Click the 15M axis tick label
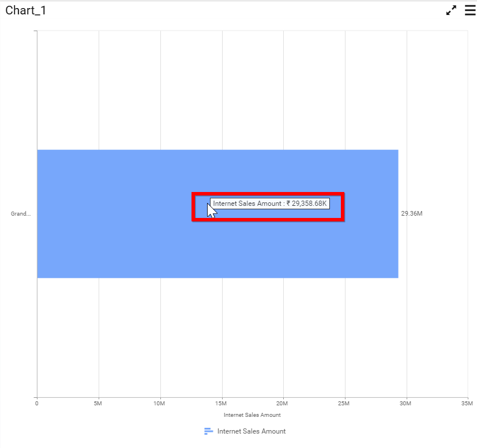The height and width of the screenshot is (448, 477). pyautogui.click(x=221, y=403)
